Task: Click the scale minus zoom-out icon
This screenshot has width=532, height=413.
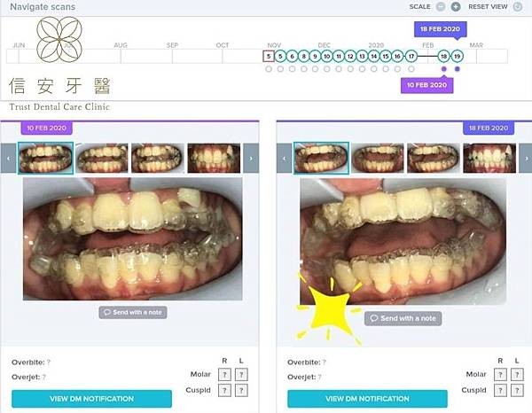Action: (x=442, y=6)
